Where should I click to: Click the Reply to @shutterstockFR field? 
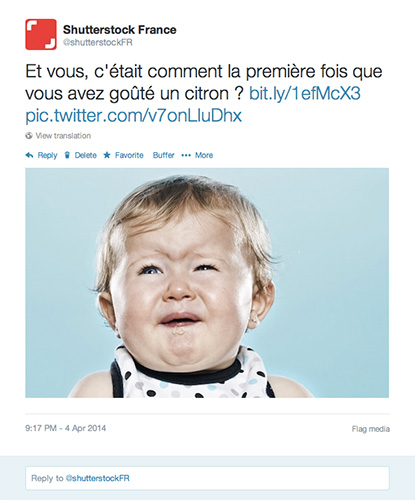[207, 478]
